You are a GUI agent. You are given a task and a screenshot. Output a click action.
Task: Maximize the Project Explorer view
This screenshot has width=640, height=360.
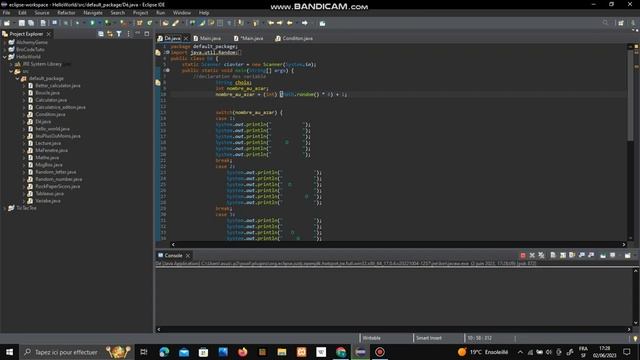pos(147,33)
